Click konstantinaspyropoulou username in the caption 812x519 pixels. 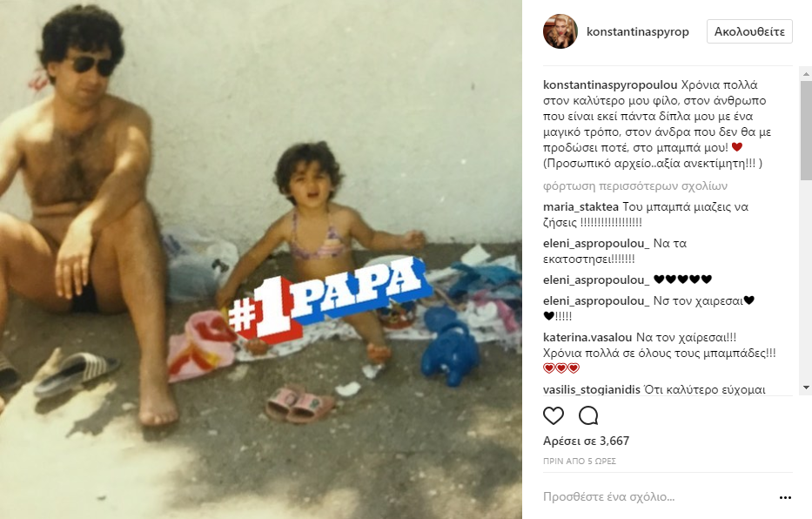point(610,84)
